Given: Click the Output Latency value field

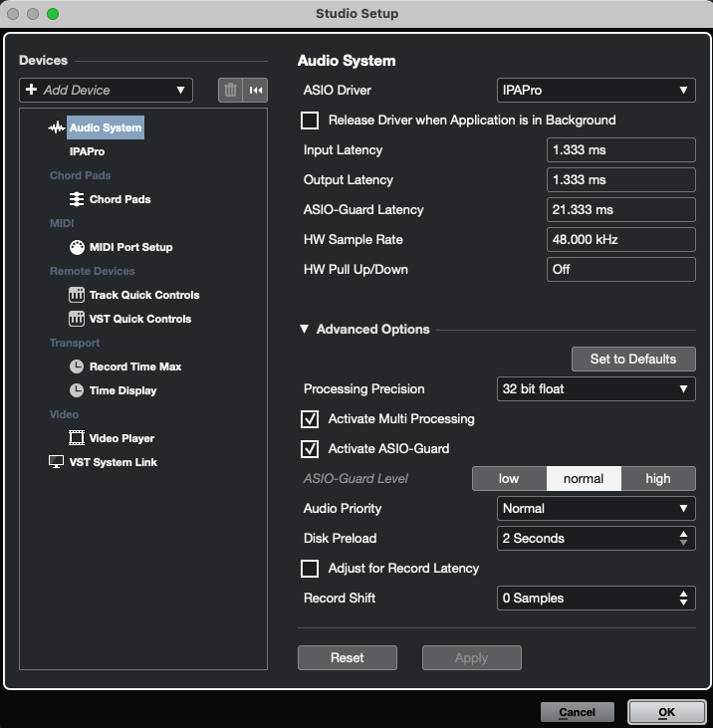Looking at the screenshot, I should tap(621, 179).
